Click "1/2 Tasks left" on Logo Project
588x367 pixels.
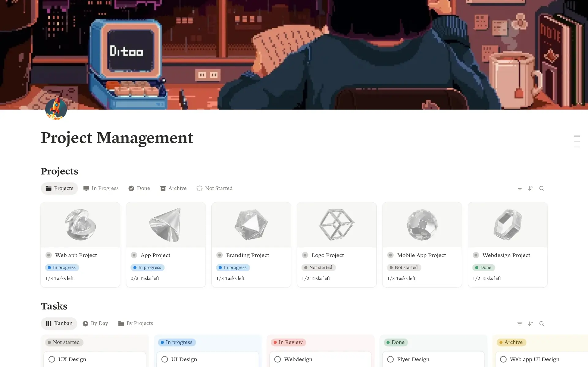pyautogui.click(x=316, y=279)
